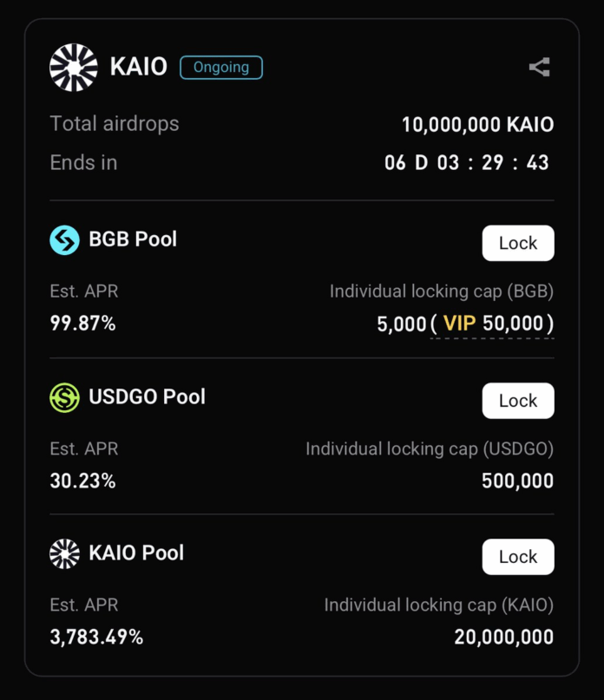Select the BGB Pool title
Image resolution: width=604 pixels, height=700 pixels.
coord(133,239)
